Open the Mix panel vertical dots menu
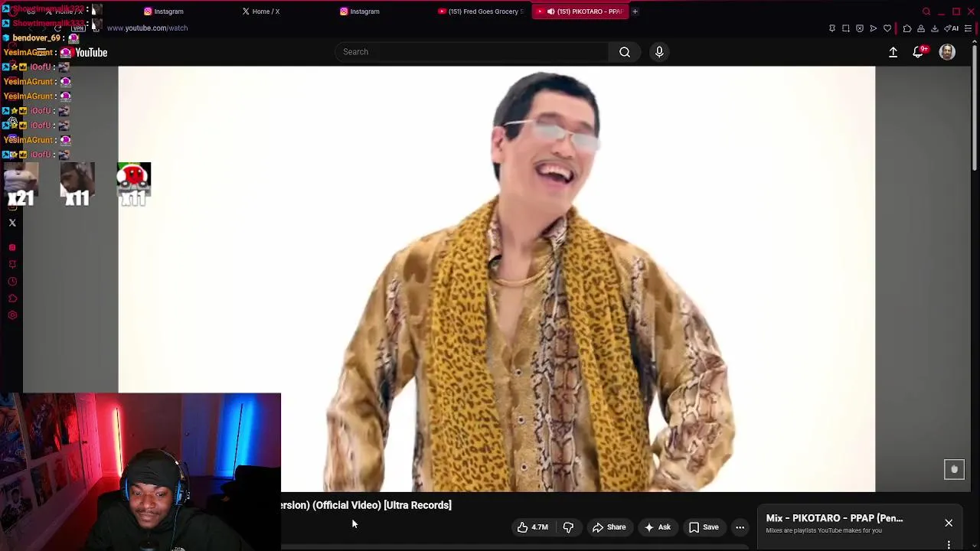Screen dimensions: 980x551 click(949, 545)
